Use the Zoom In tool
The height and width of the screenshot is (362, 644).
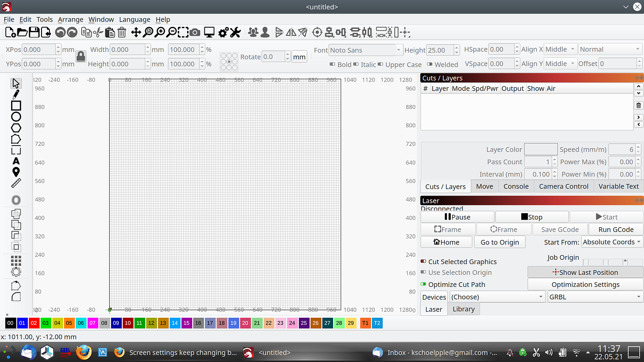[160, 32]
